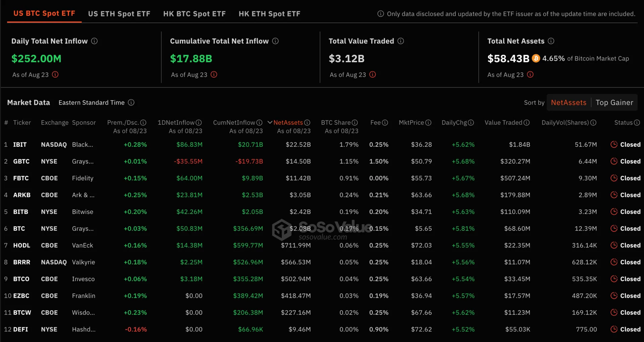Click the CumNetInflow column info icon

coord(259,123)
